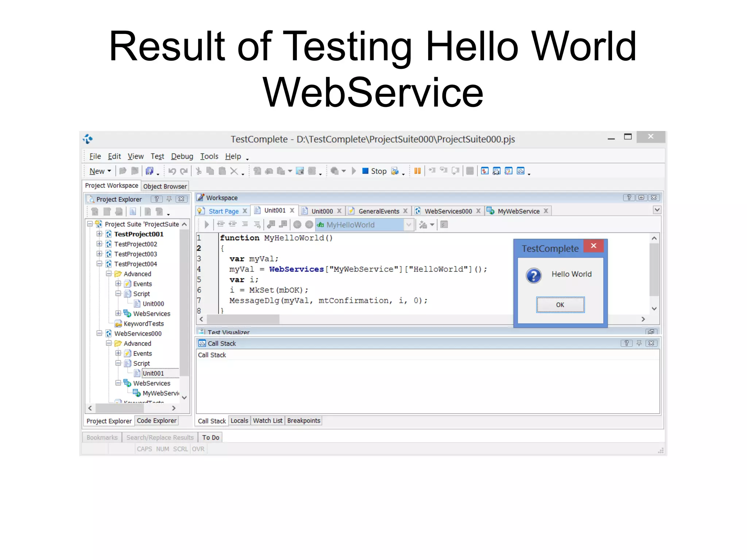The image size is (747, 560).
Task: Click the tool icon right of MyHelloWorld combo
Action: (423, 225)
